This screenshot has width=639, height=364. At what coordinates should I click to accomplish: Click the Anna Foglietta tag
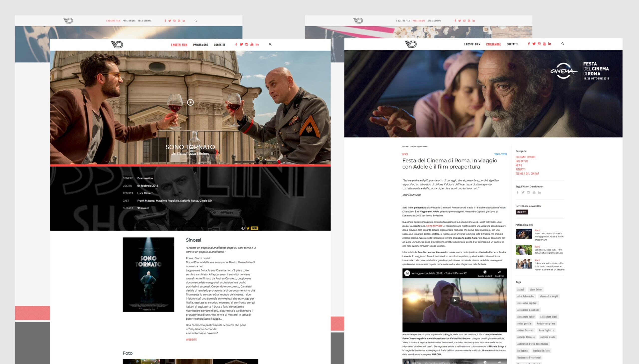coord(546,330)
